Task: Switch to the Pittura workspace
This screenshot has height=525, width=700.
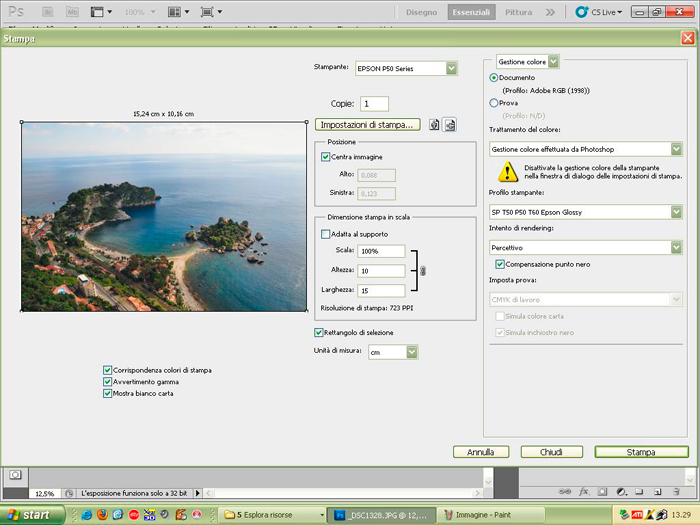Action: [518, 13]
